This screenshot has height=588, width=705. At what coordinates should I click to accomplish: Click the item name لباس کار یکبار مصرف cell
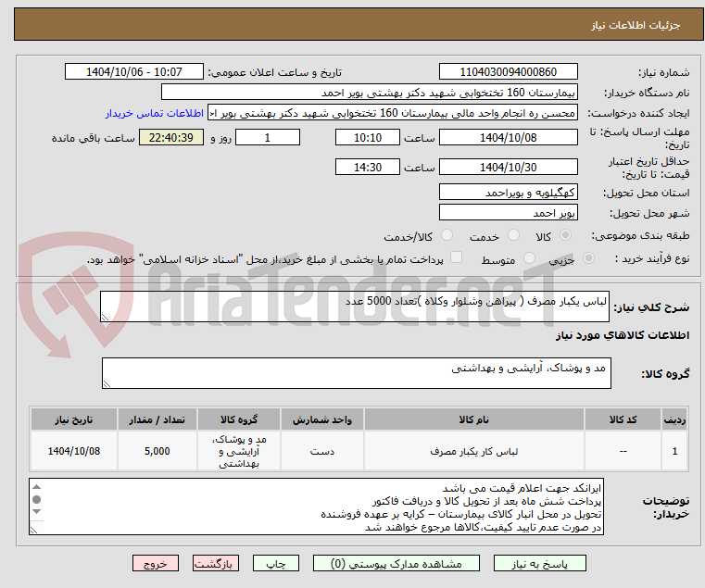474,451
